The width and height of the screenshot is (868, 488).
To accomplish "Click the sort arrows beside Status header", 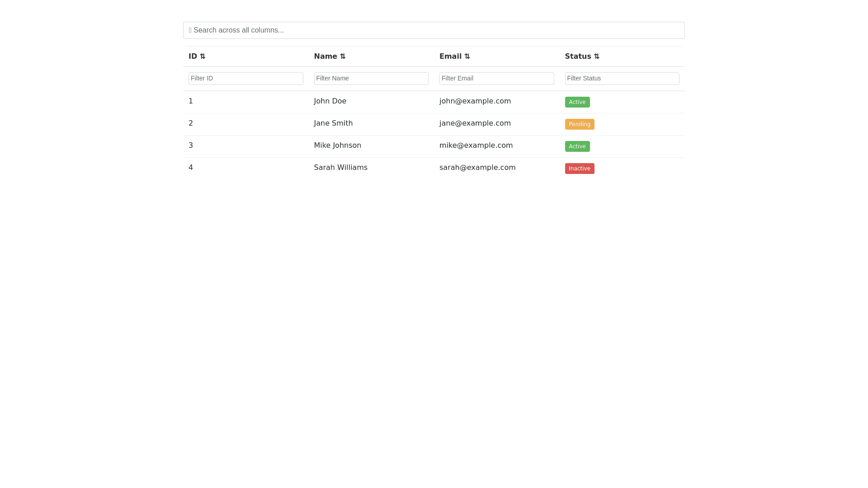I will [x=597, y=56].
